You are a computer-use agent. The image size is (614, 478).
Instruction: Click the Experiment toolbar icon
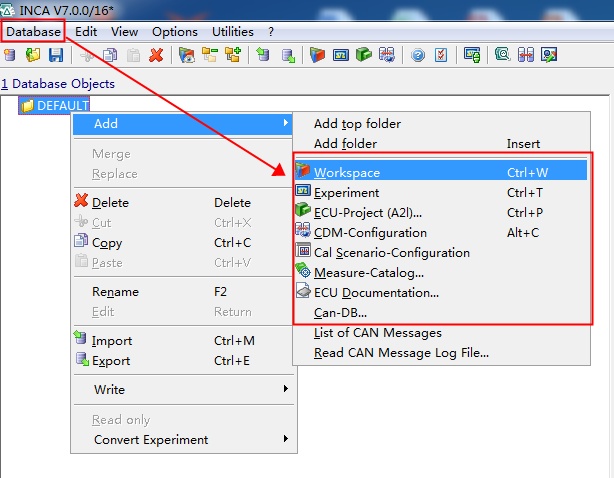click(341, 55)
